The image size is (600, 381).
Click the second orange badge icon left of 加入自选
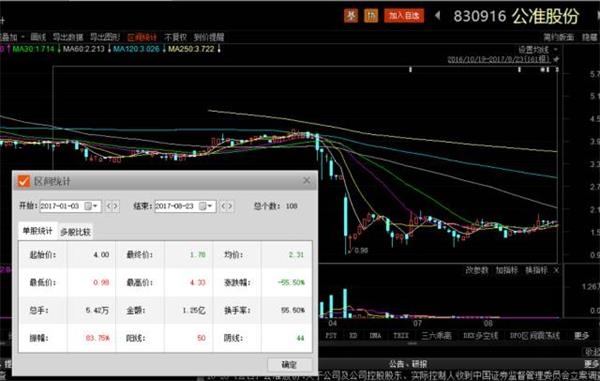pyautogui.click(x=371, y=16)
